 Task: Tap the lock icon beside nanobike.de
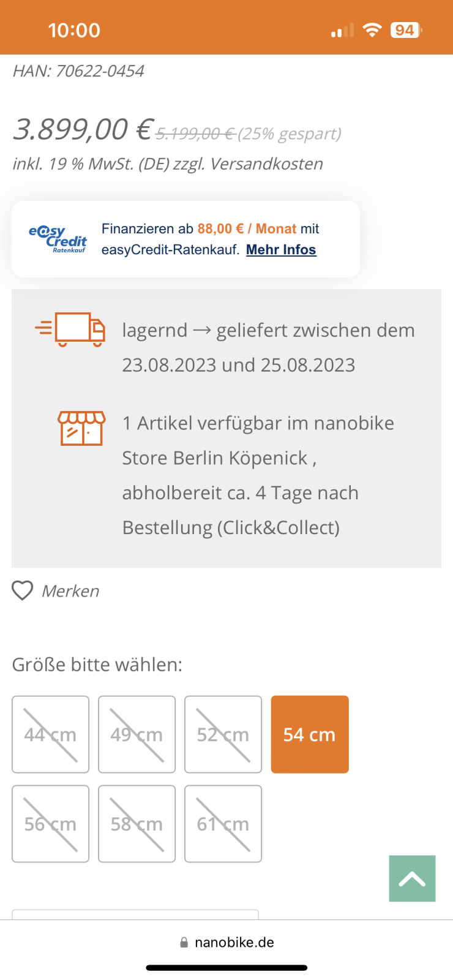[x=184, y=943]
